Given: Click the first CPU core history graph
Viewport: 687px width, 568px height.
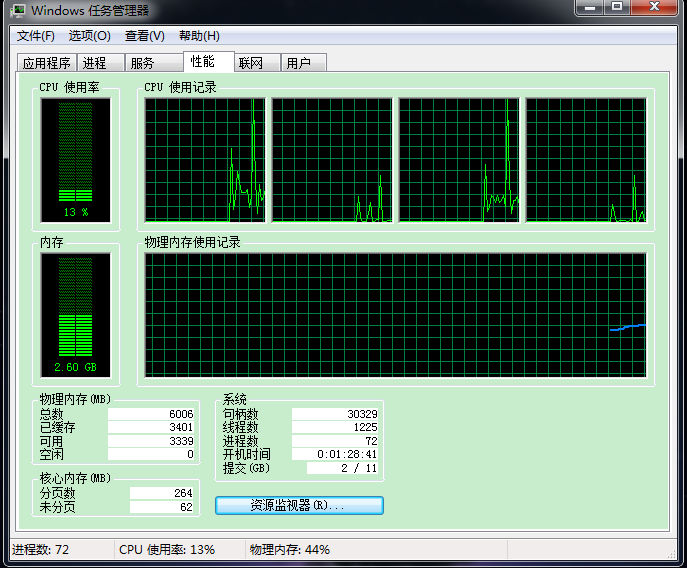Looking at the screenshot, I should coord(205,160).
